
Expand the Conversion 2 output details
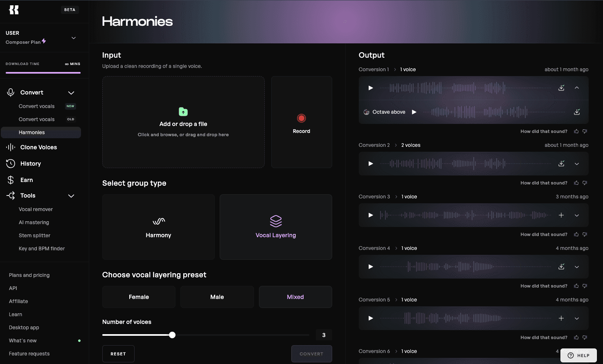[577, 164]
